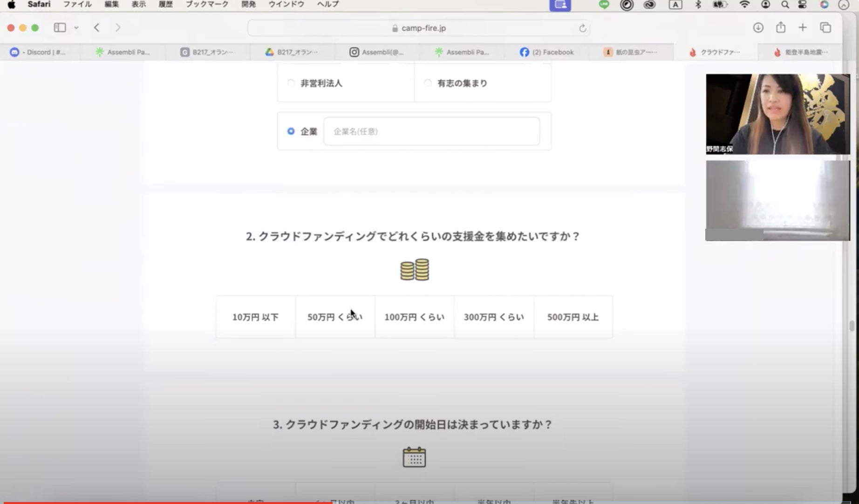
Task: Click the page reload icon
Action: [x=582, y=28]
